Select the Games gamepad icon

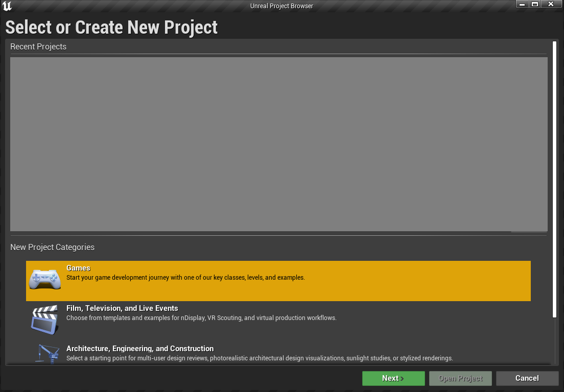coord(44,280)
